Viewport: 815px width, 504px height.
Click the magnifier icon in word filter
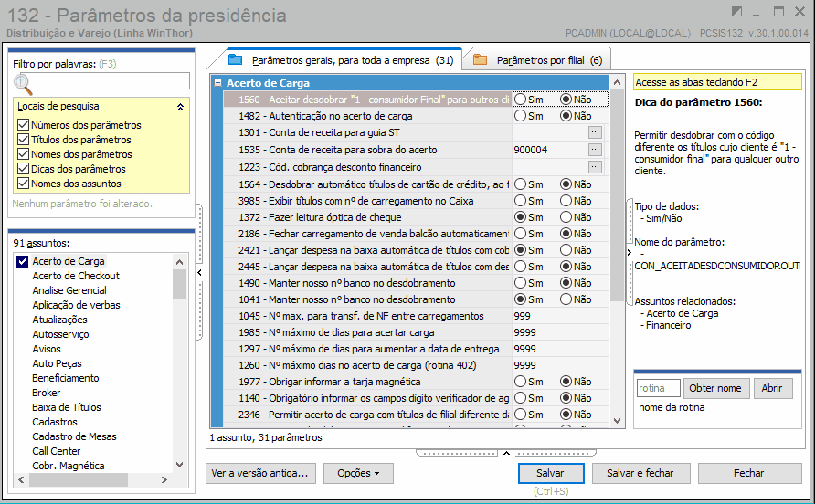coord(22,84)
